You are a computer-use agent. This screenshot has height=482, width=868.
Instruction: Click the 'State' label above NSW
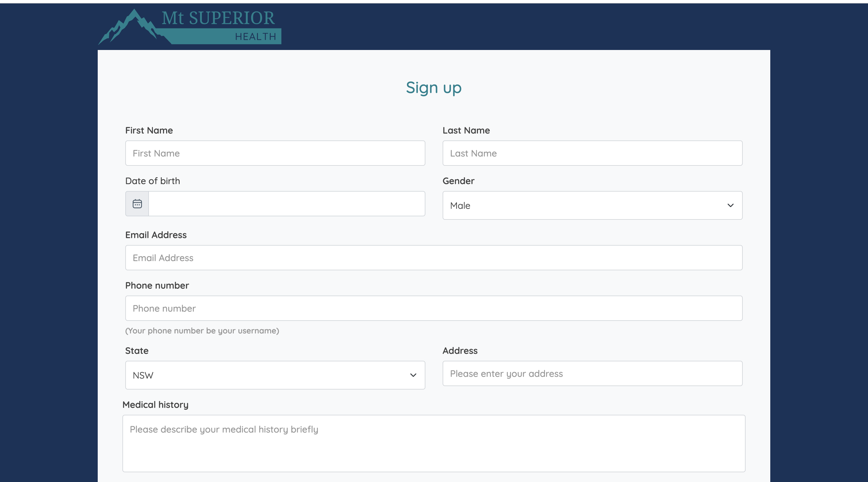coord(137,351)
